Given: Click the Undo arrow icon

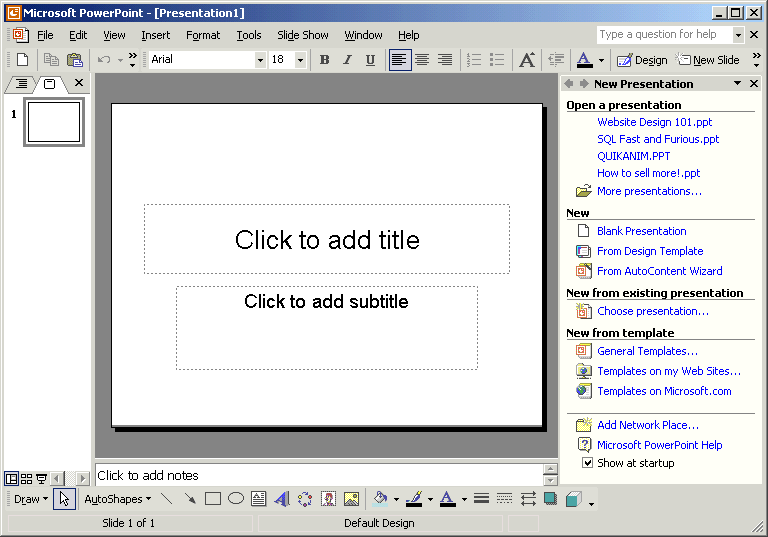Looking at the screenshot, I should coord(104,60).
